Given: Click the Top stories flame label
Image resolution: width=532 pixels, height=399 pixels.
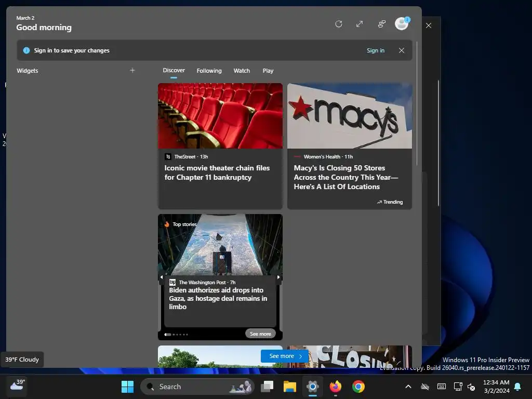Looking at the screenshot, I should coord(180,224).
